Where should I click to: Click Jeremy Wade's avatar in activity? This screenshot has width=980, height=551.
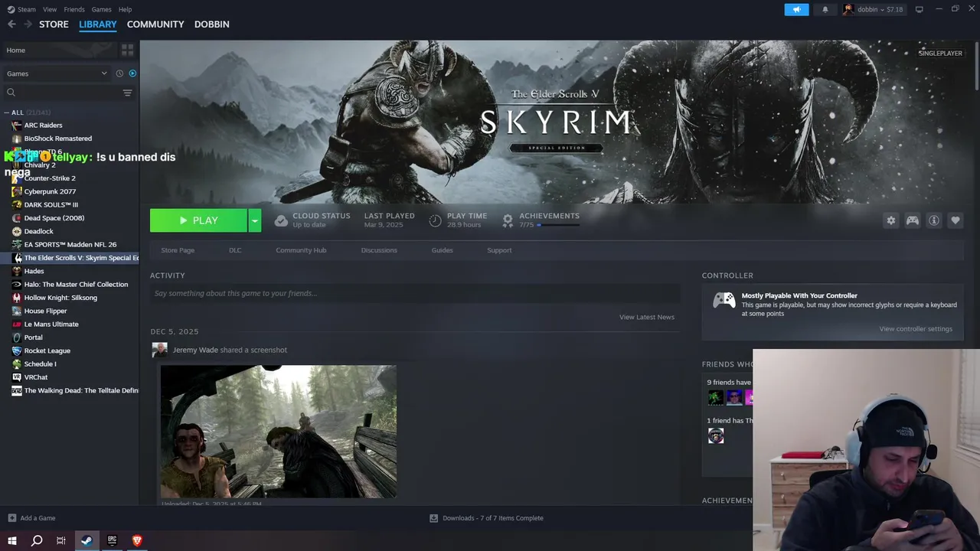pos(159,350)
